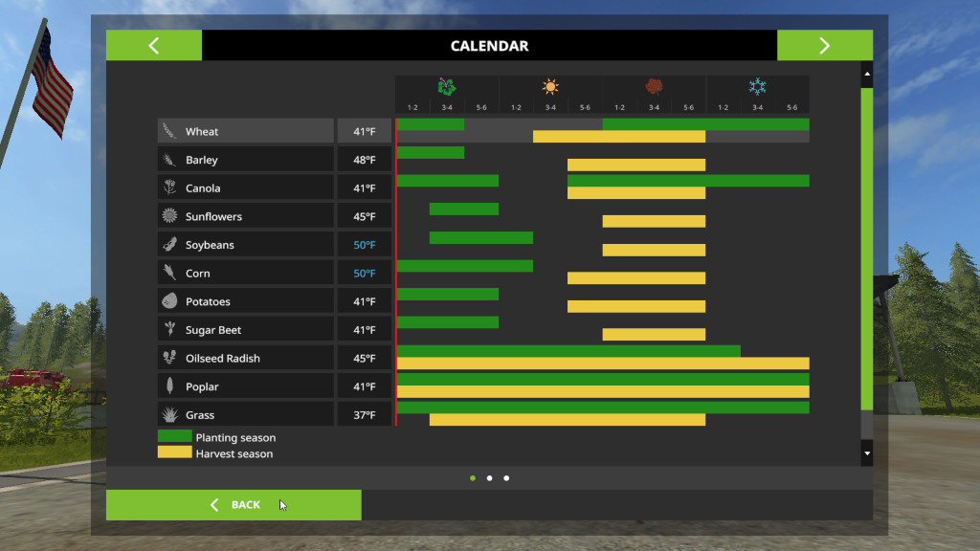Click the Oilseed Radish crop label

[223, 359]
